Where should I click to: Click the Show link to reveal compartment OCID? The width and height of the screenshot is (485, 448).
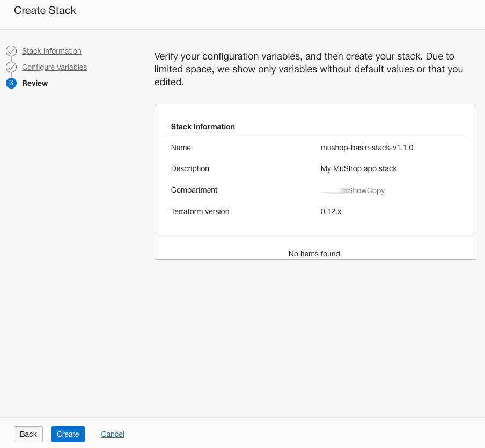(x=356, y=190)
